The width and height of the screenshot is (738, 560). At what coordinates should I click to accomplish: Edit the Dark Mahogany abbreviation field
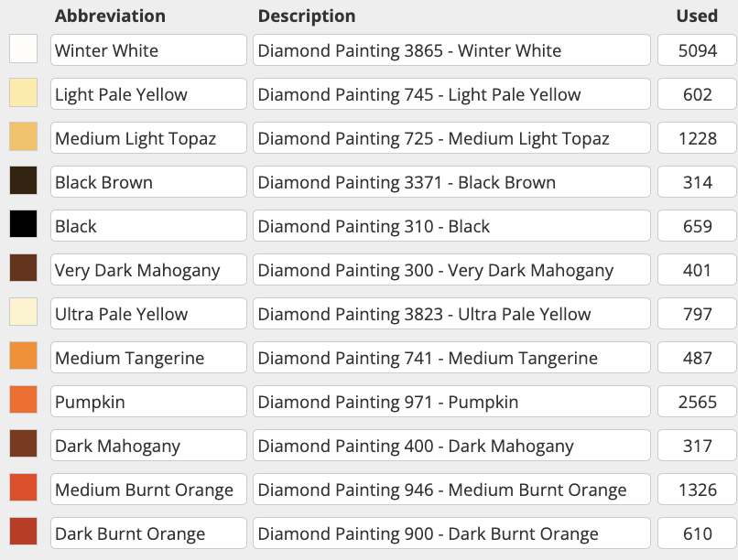148,446
